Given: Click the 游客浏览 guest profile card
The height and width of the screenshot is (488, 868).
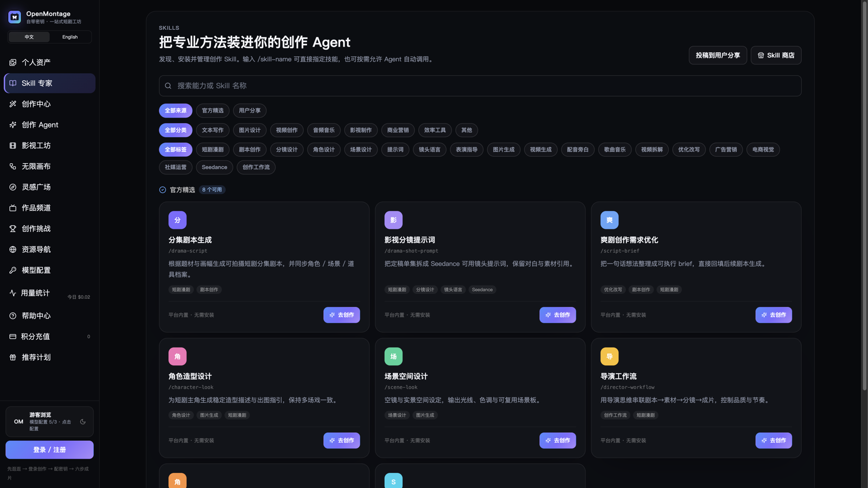Looking at the screenshot, I should click(49, 421).
